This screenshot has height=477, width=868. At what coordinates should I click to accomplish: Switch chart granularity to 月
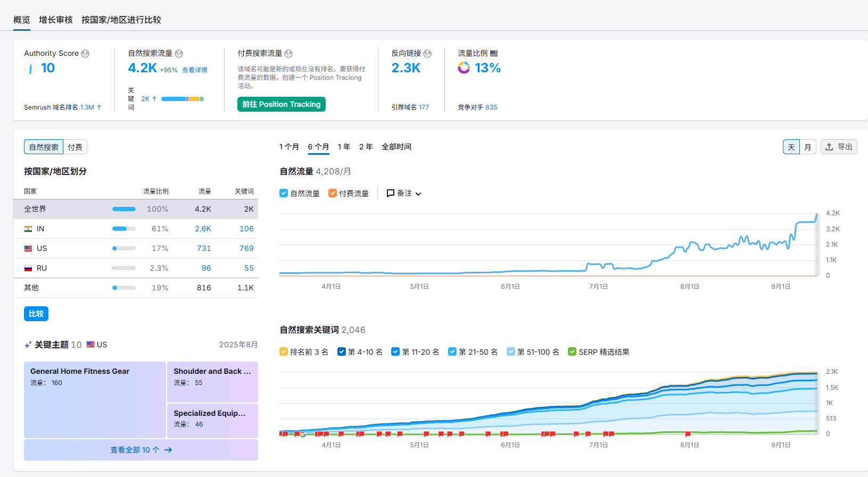click(x=807, y=147)
